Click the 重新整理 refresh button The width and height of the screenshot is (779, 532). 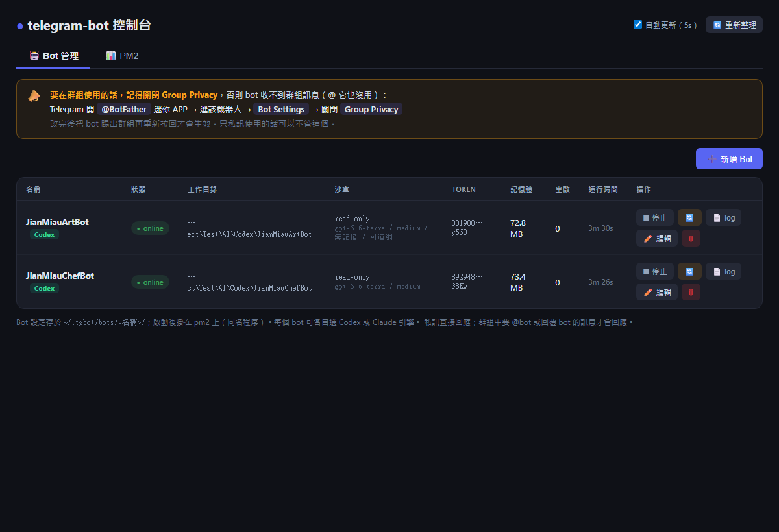734,25
